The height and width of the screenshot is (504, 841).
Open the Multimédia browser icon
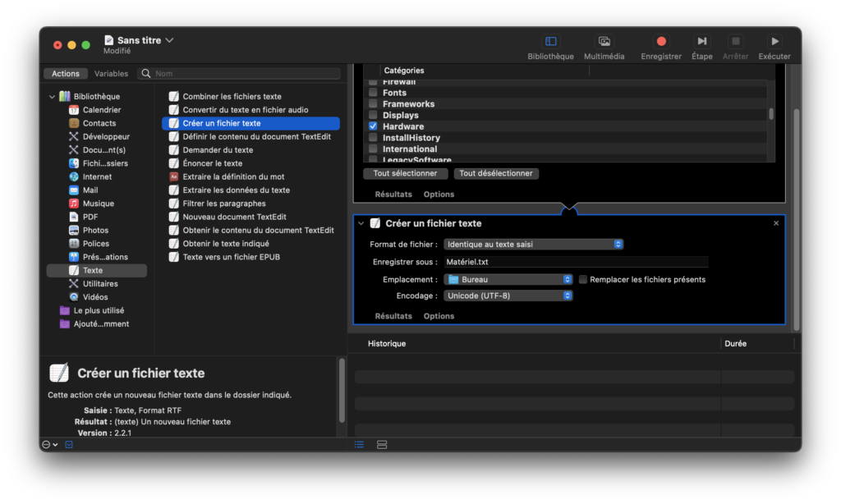(x=604, y=41)
